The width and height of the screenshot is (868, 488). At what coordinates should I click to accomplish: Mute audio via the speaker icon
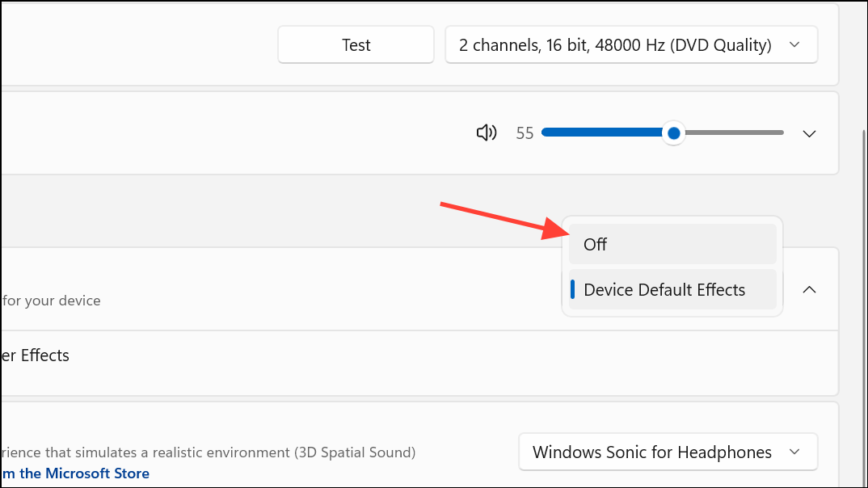coord(486,133)
